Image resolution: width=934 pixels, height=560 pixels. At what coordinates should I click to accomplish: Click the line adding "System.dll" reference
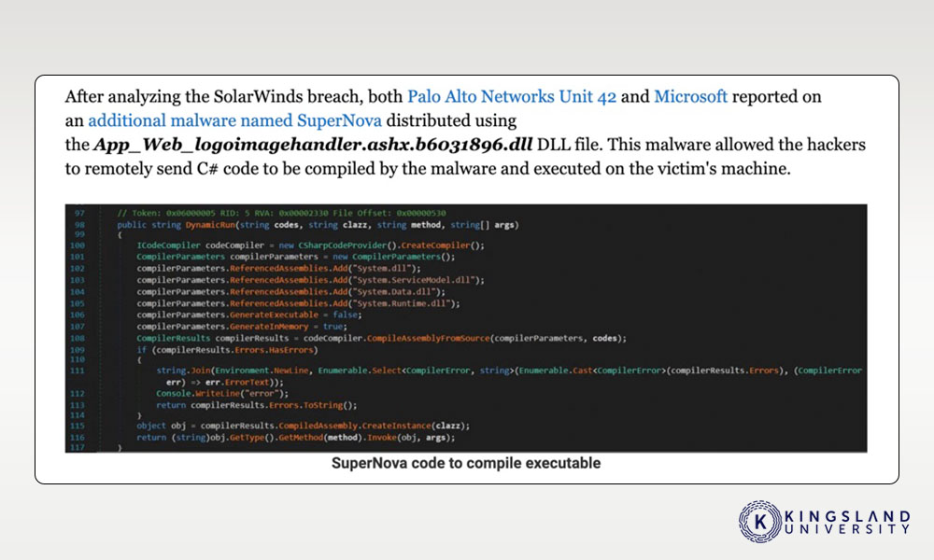tap(278, 269)
